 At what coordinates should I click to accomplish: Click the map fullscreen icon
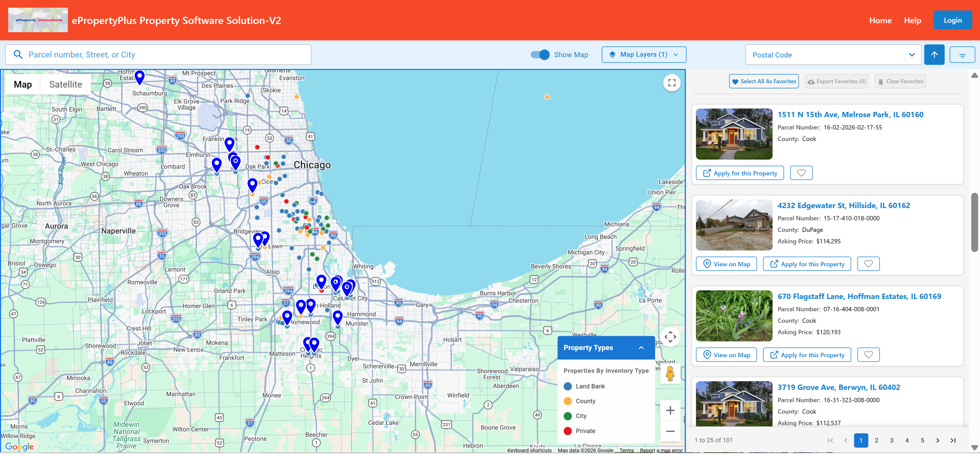coord(671,82)
